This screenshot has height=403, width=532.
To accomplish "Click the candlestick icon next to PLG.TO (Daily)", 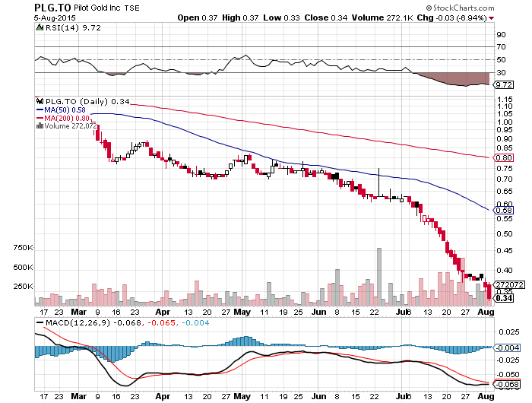I will 40,101.
